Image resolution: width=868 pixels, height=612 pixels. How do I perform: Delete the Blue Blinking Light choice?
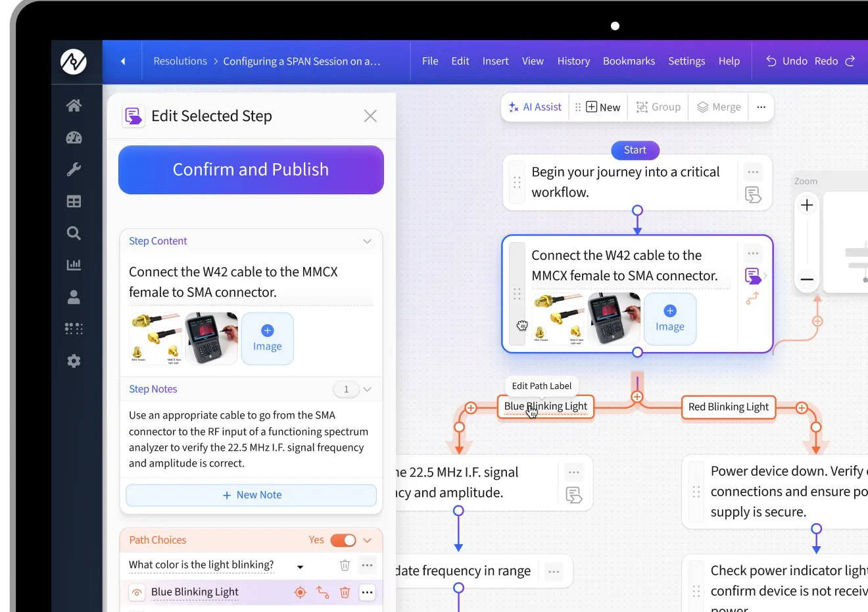345,592
